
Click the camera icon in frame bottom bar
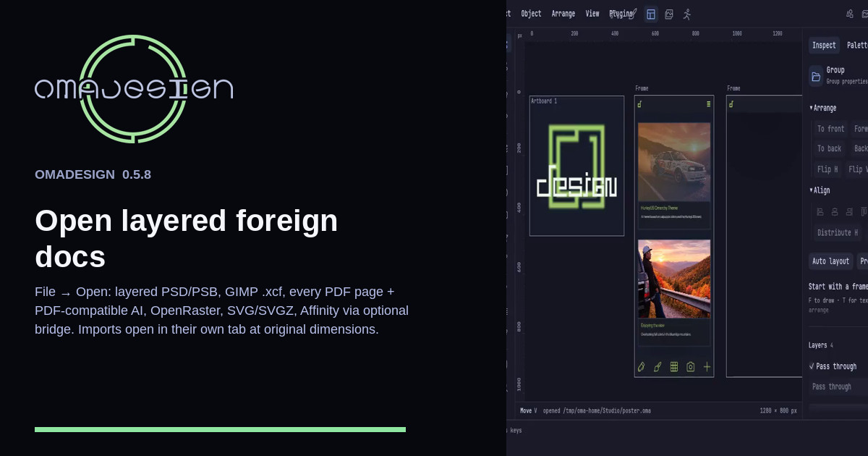(691, 367)
